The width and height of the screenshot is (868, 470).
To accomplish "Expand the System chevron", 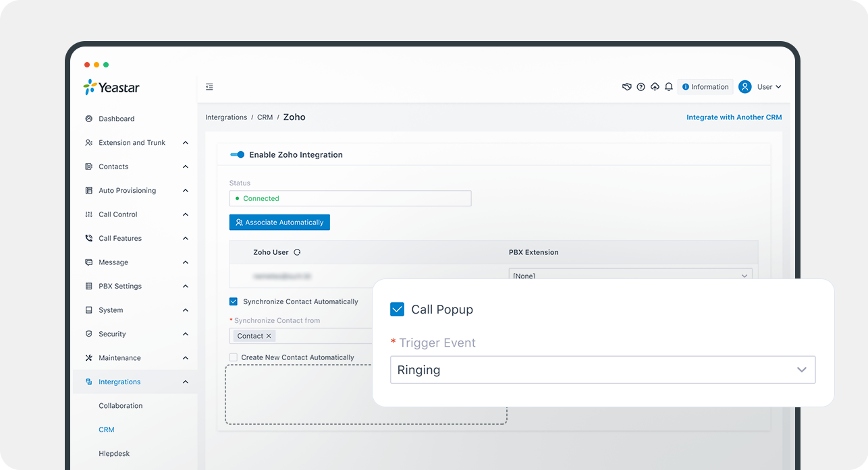I will coord(186,310).
